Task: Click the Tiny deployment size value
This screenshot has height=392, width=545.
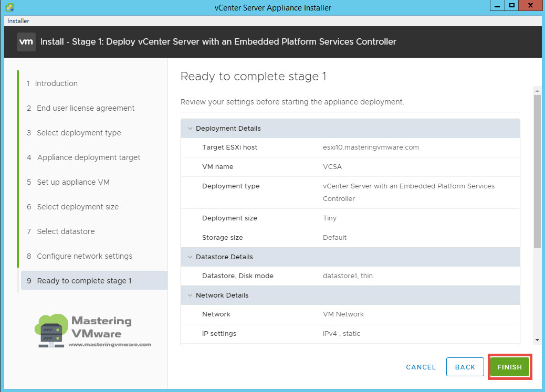Action: tap(330, 218)
